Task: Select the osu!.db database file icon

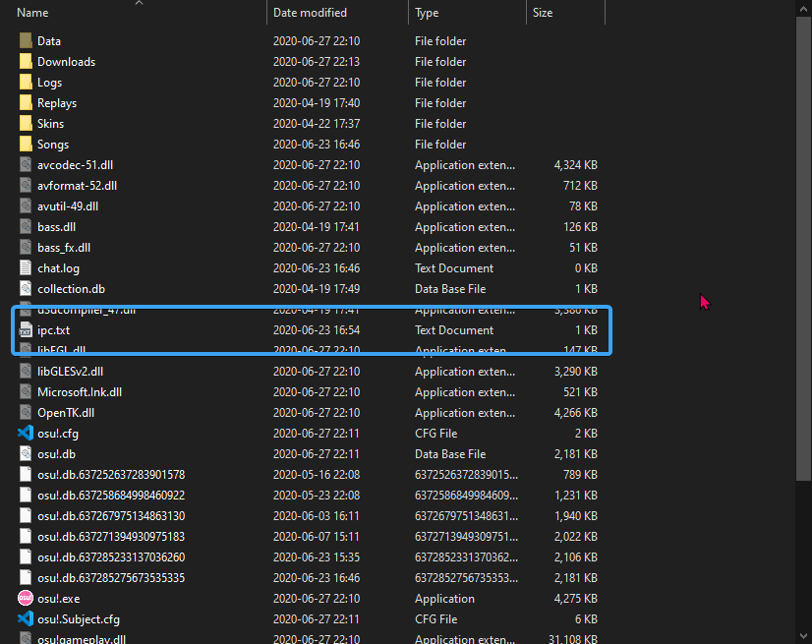Action: pos(26,454)
